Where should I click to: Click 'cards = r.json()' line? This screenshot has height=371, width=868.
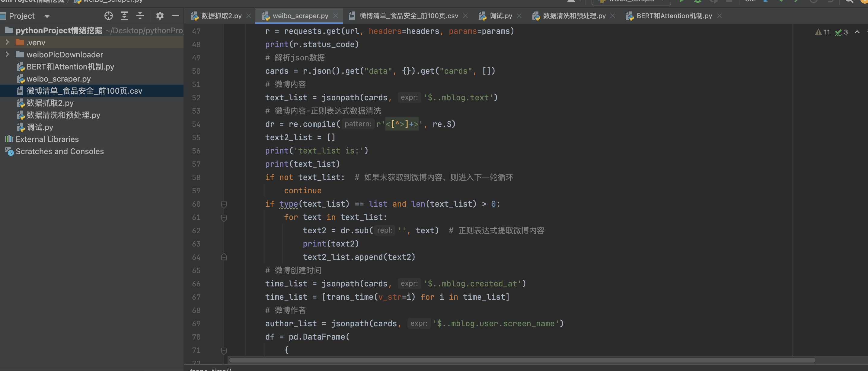coord(380,71)
